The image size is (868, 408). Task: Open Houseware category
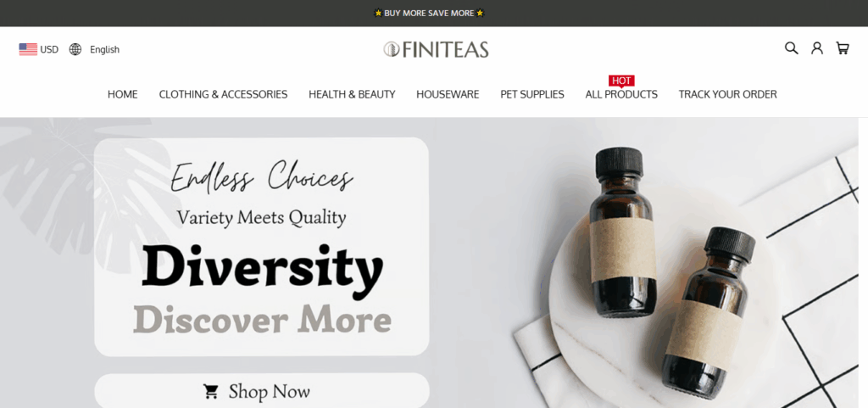pyautogui.click(x=448, y=95)
